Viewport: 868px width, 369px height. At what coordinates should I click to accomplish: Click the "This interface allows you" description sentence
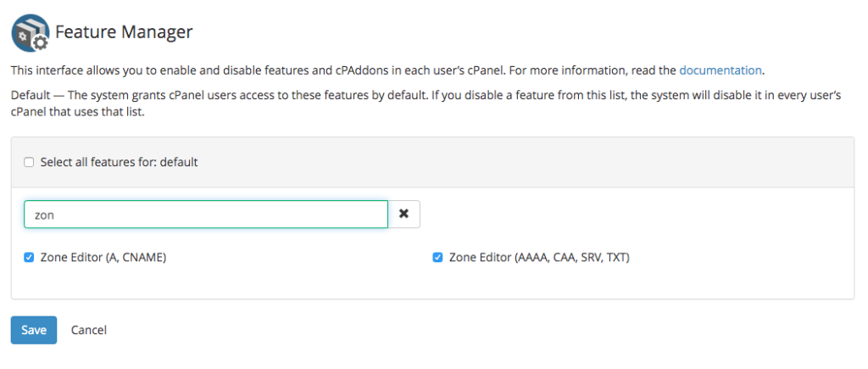[x=254, y=70]
